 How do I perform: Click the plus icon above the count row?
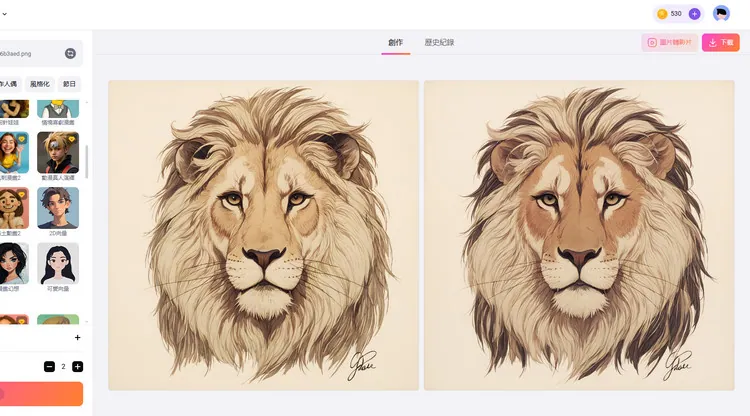pos(77,338)
